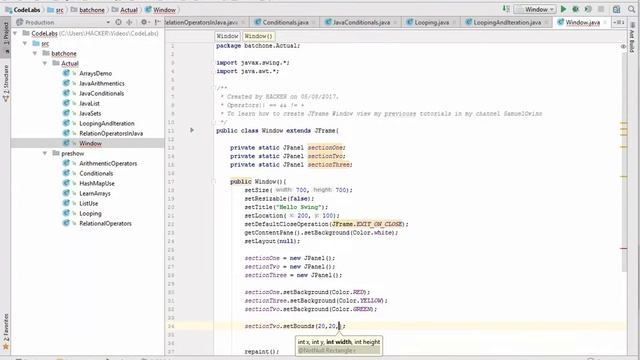Open the Favorites side tool tab

[5, 331]
